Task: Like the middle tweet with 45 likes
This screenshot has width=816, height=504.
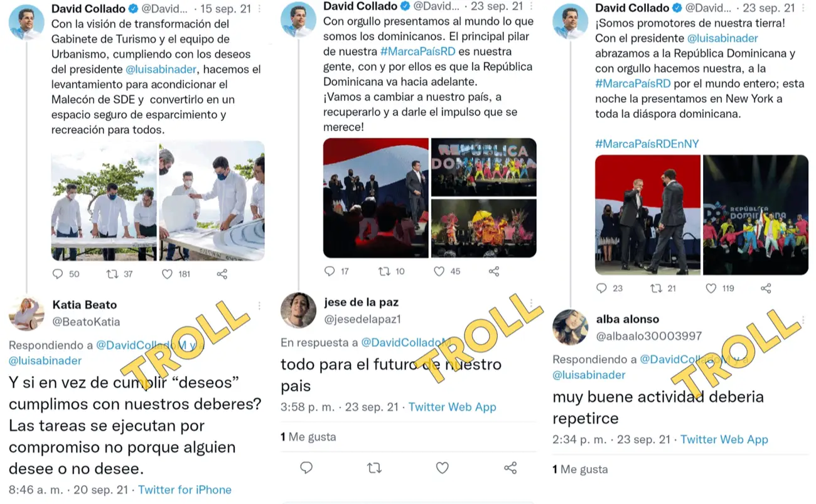Action: 439,271
